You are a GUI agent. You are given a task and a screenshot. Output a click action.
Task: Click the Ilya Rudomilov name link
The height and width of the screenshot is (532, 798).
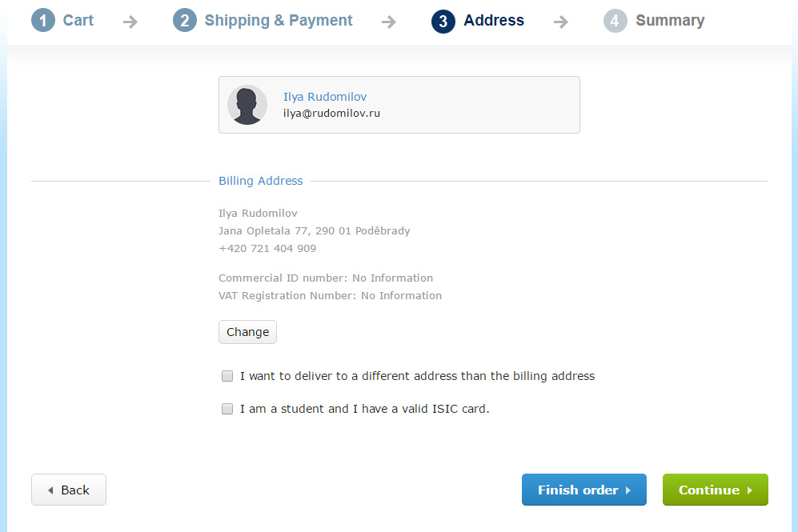click(x=325, y=97)
